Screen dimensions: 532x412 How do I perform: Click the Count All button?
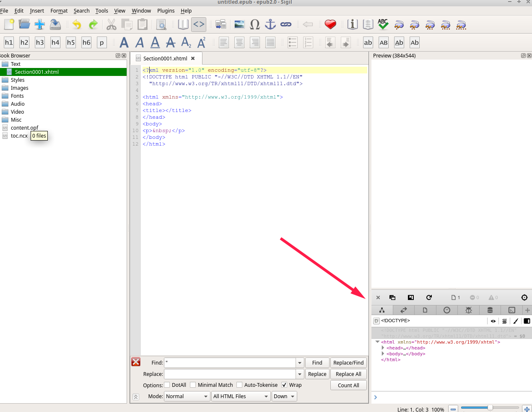click(348, 386)
